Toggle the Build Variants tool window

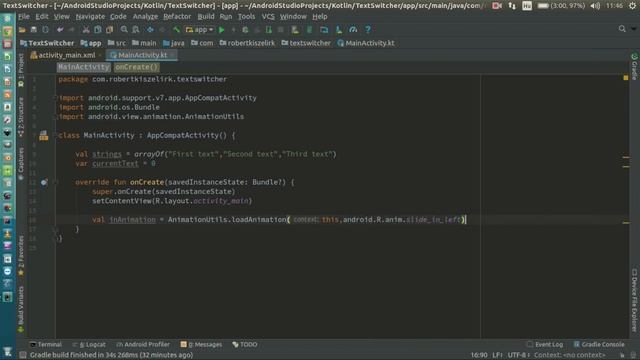point(21,309)
